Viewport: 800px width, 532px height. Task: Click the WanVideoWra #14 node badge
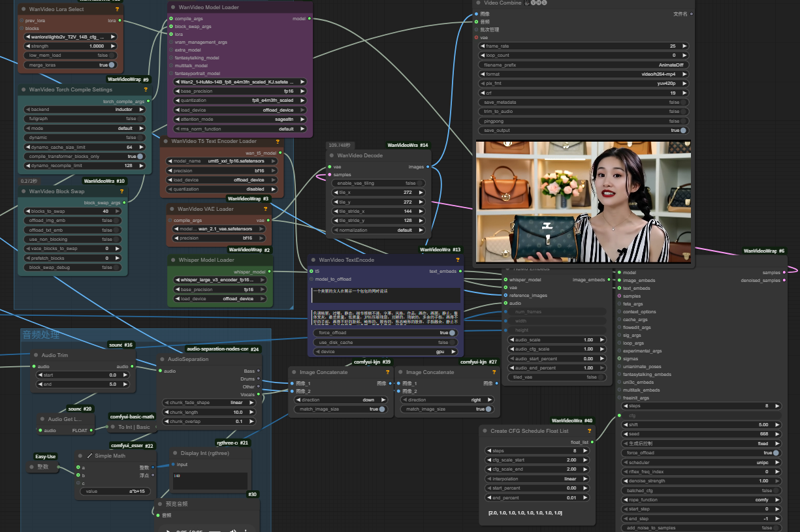[x=408, y=145]
